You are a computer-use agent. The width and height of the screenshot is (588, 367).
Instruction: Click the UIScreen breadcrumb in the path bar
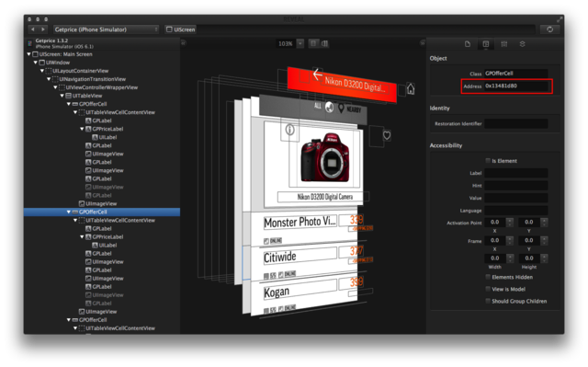[181, 29]
